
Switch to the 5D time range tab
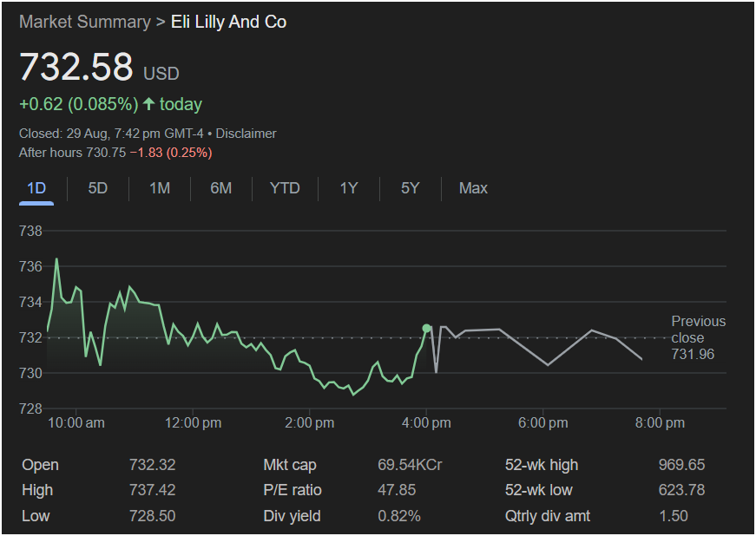(x=98, y=188)
